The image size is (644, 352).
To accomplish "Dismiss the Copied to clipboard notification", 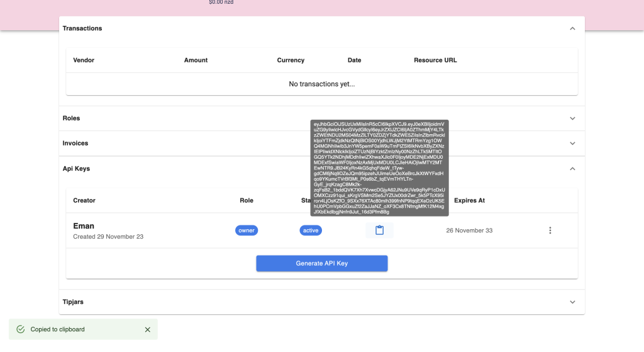I will click(147, 329).
